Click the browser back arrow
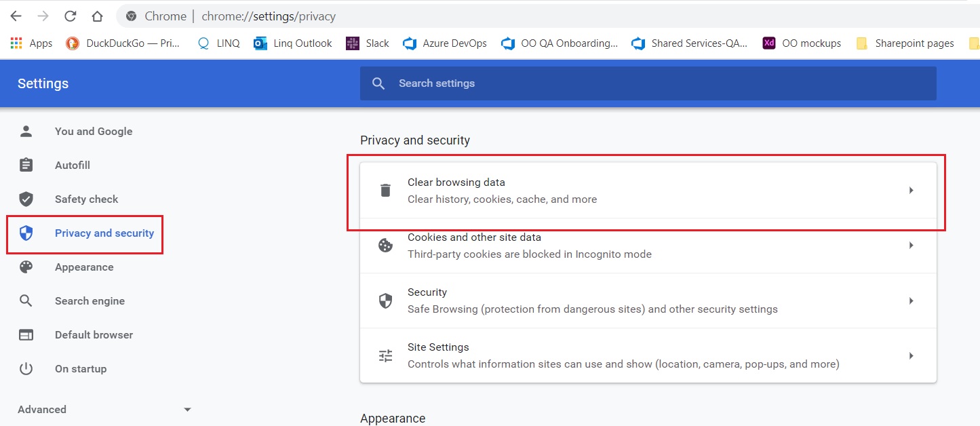Screen dimensions: 980x426 [x=16, y=16]
